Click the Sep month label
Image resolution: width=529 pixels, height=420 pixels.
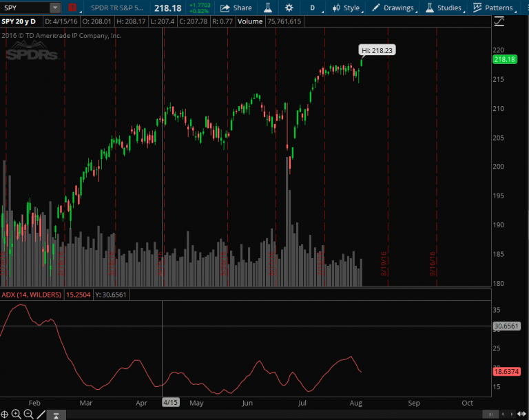point(414,403)
